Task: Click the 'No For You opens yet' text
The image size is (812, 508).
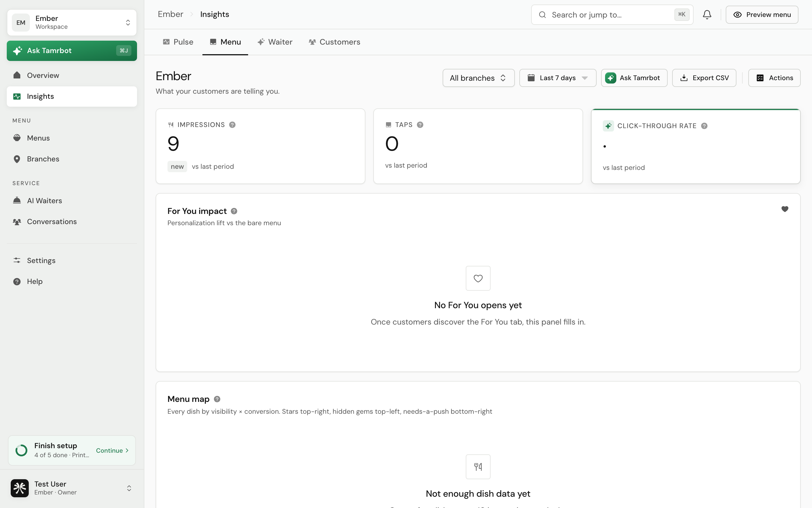Action: point(478,305)
